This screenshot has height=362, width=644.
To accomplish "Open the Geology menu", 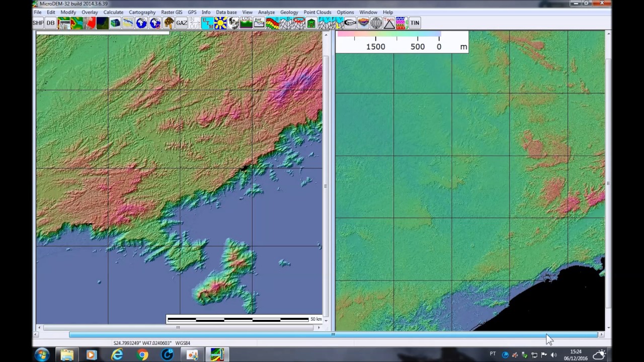I will 289,12.
